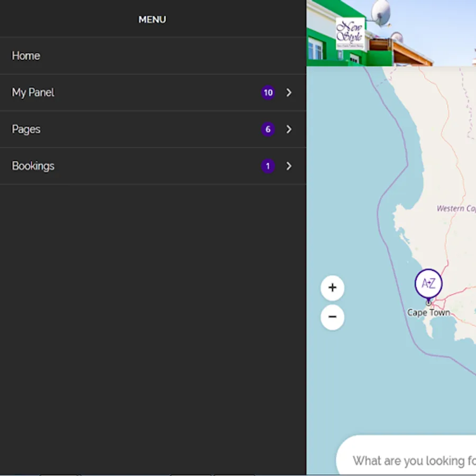Click the MENU header
476x476 pixels.
coord(152,19)
